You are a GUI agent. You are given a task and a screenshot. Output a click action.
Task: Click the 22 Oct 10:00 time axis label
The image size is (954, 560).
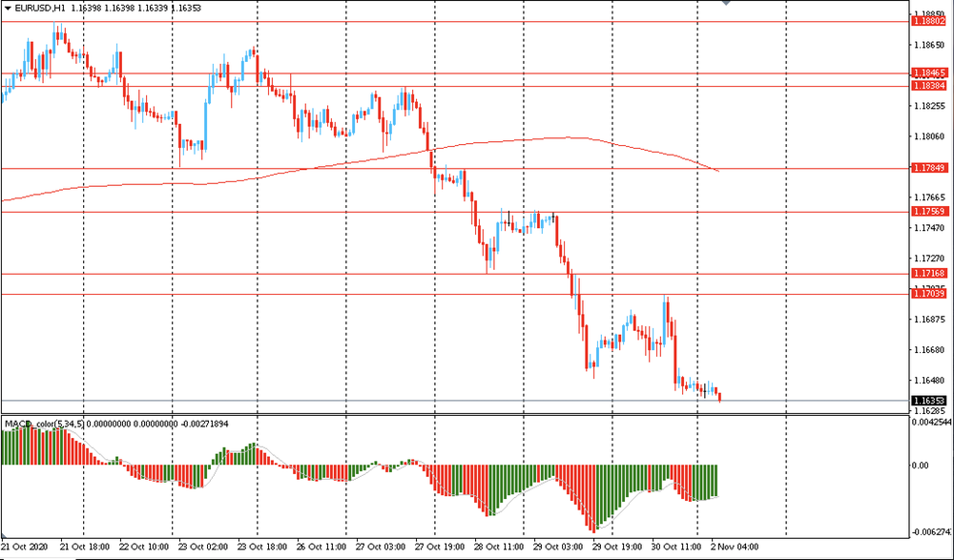(x=144, y=547)
